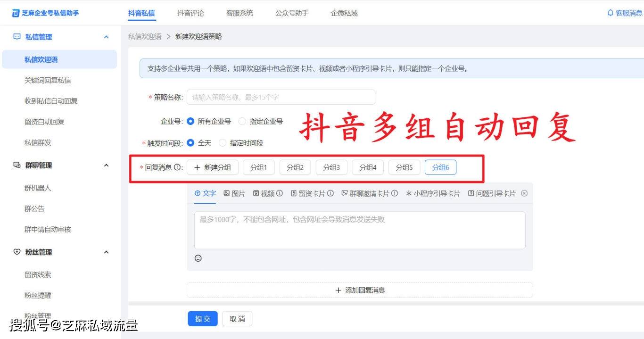Screen dimensions: 644x339
Task: Select group 分组2
Action: pyautogui.click(x=295, y=167)
